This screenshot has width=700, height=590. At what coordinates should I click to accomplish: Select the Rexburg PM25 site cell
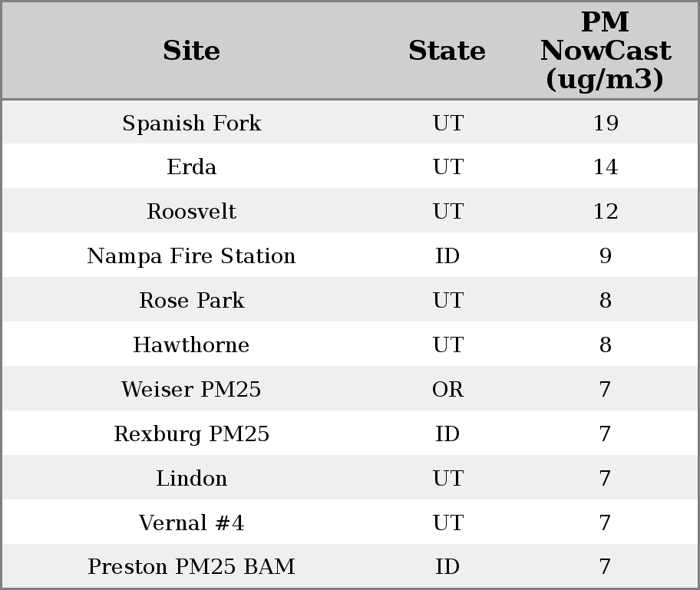click(x=192, y=434)
